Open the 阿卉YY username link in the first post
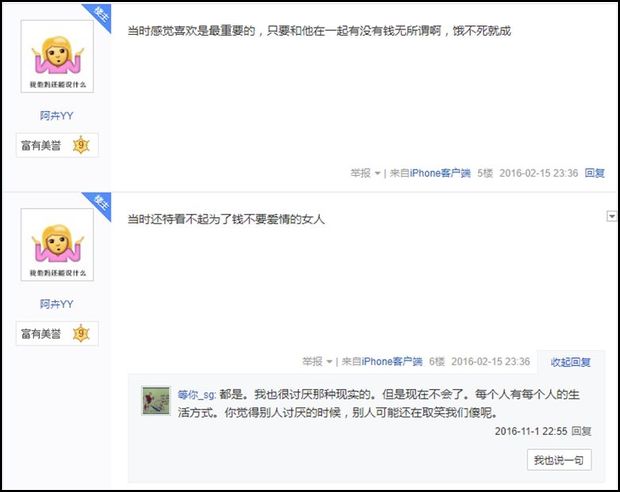Screen dimensions: 620x492 point(57,115)
